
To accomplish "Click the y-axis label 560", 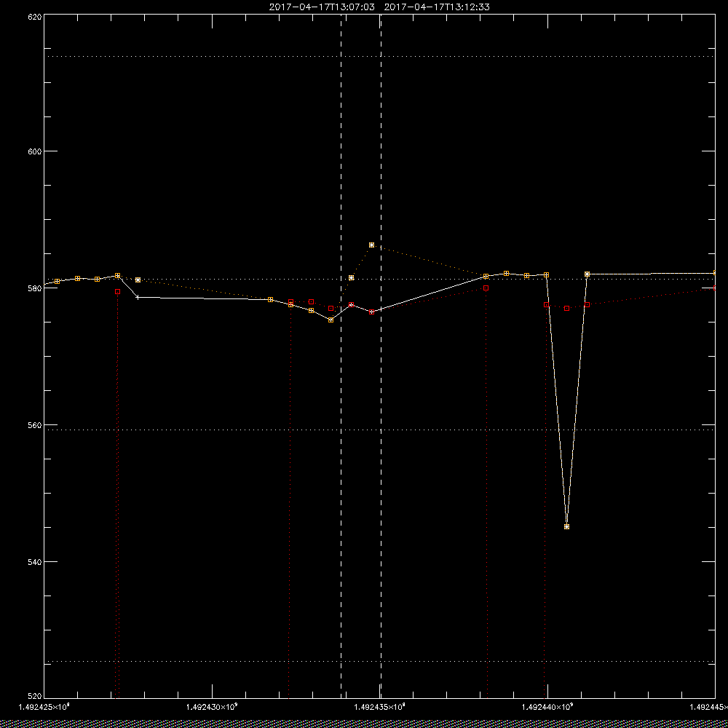I will [36, 425].
